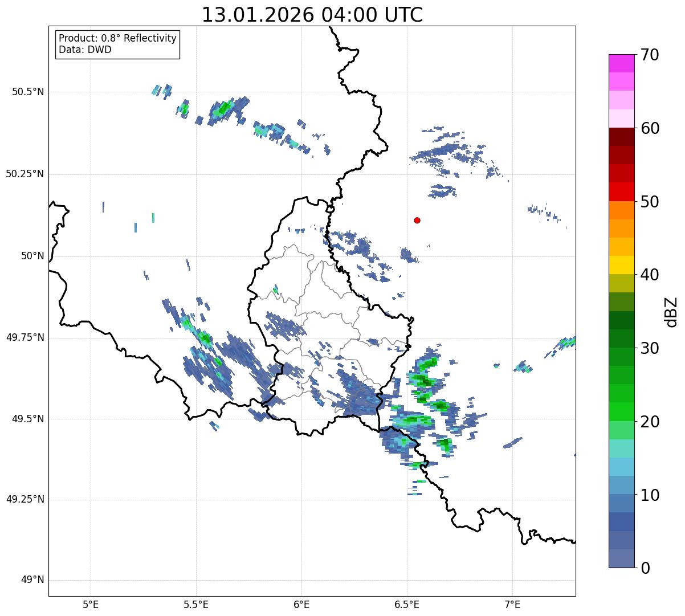685x616 pixels.
Task: Click the olive colorbar segment just below 40
Action: coord(621,283)
